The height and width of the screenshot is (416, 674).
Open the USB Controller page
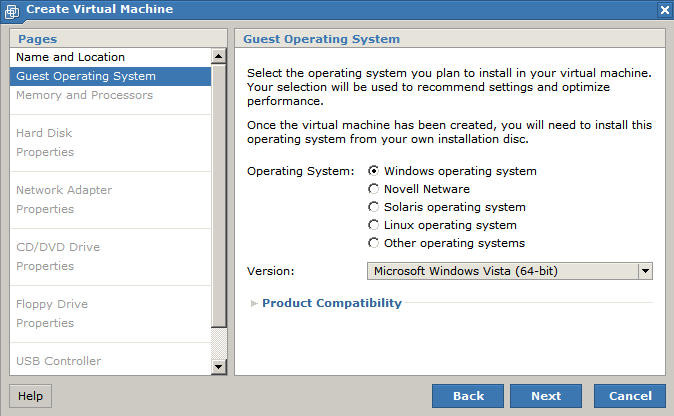(x=58, y=361)
